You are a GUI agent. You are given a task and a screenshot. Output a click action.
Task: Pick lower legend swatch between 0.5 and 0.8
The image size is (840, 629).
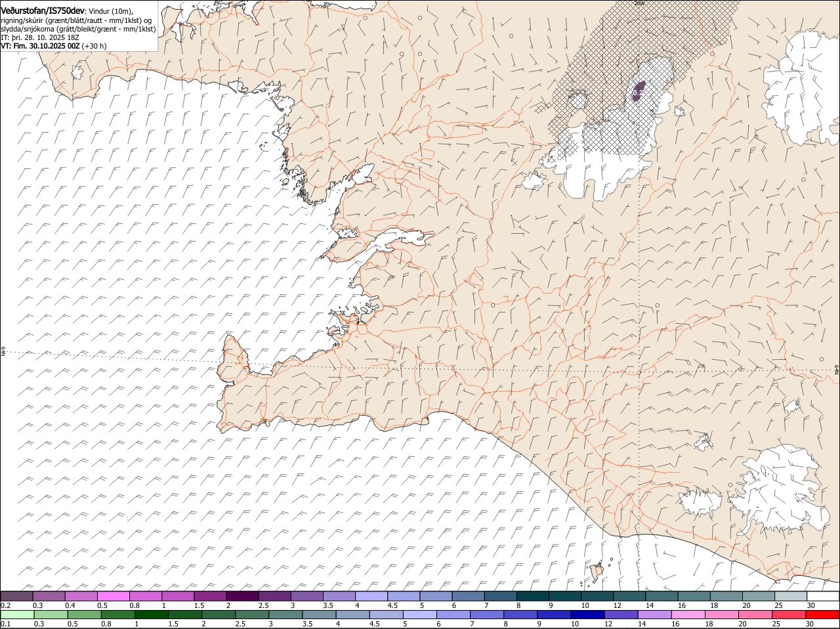84,615
